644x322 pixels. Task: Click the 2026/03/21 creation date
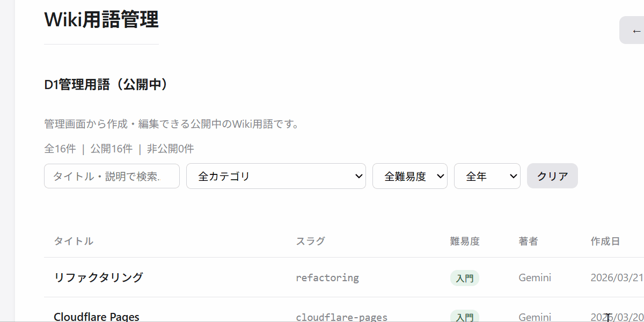[x=617, y=277]
